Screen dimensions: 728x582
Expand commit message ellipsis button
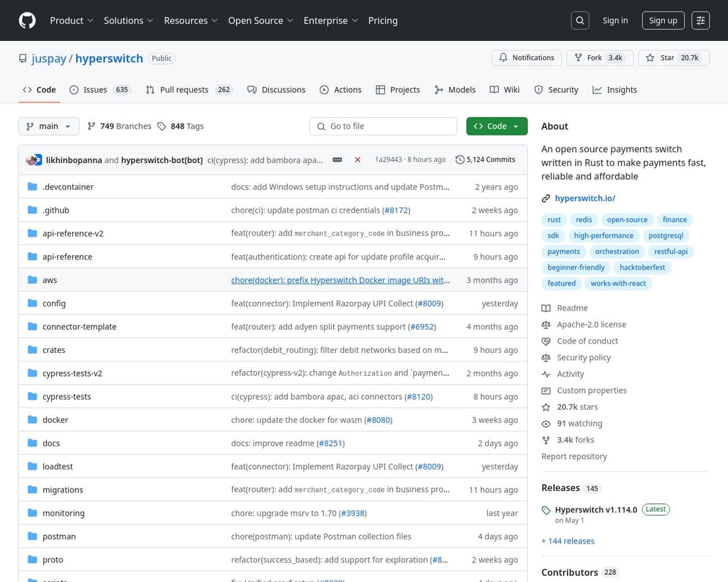[337, 160]
